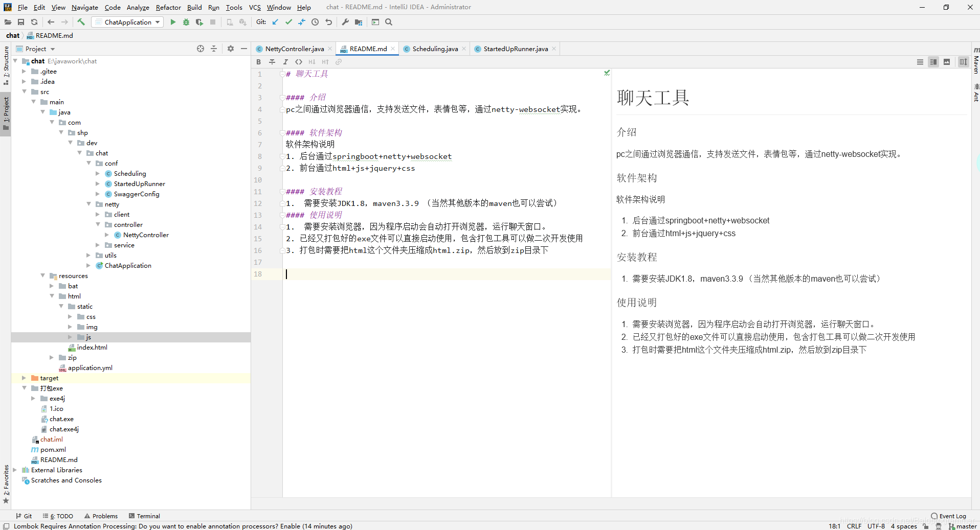Collapse the src folder
Viewport: 980px width, 530px height.
pos(25,91)
